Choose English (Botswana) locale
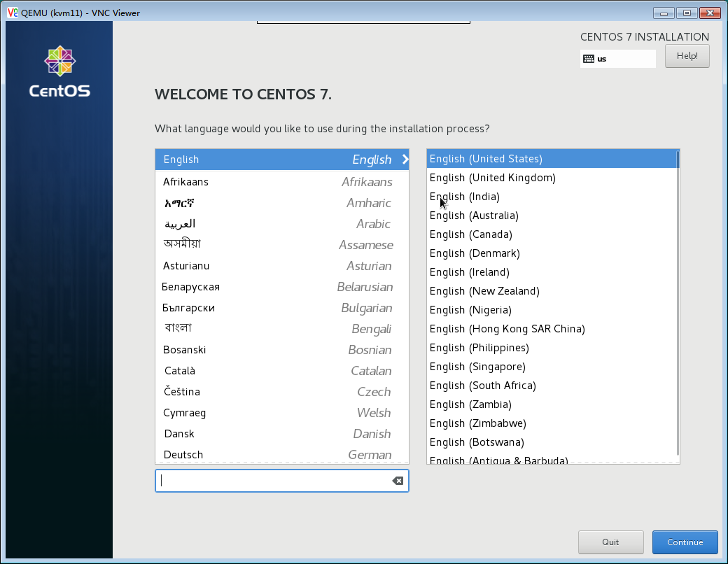Image resolution: width=728 pixels, height=564 pixels. (552, 442)
